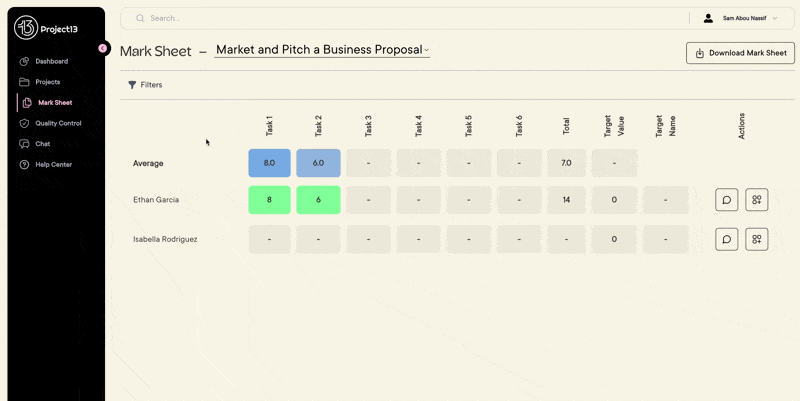The height and width of the screenshot is (401, 800).
Task: Open the Chat bubbles icon
Action: 24,144
